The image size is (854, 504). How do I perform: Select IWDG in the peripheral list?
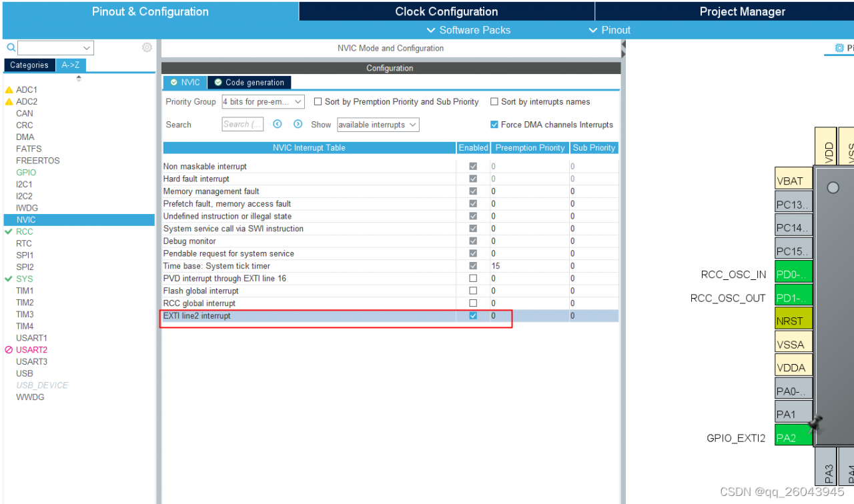27,208
